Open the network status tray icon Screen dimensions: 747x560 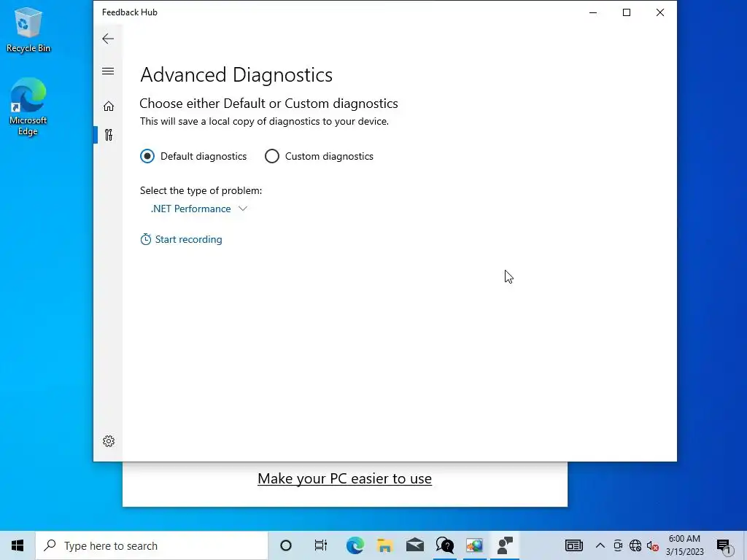tap(635, 545)
